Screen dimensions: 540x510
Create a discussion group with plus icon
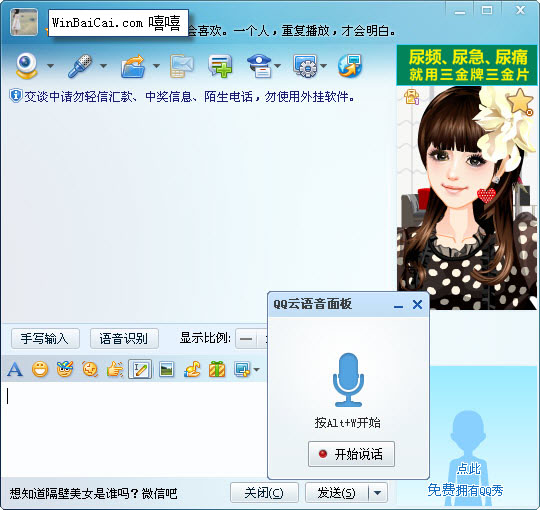tap(220, 66)
